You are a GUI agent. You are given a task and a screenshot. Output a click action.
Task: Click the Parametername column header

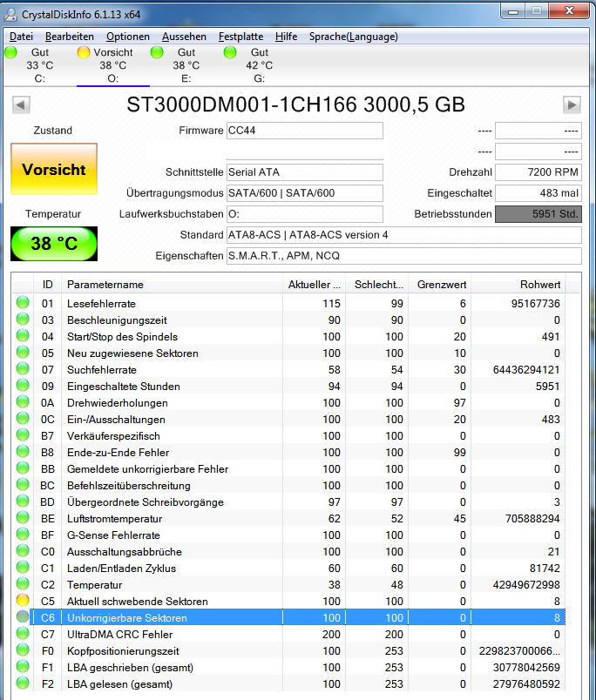(172, 285)
